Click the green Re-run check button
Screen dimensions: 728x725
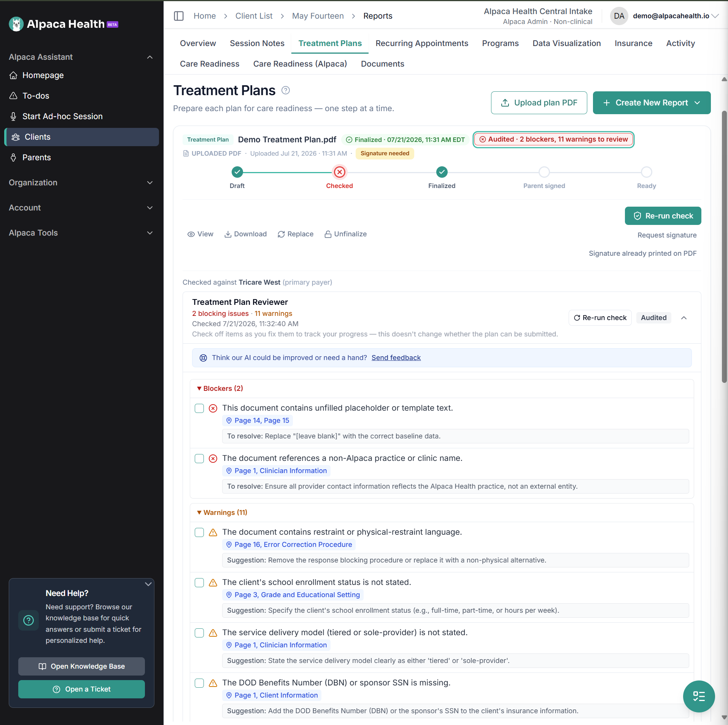point(663,216)
